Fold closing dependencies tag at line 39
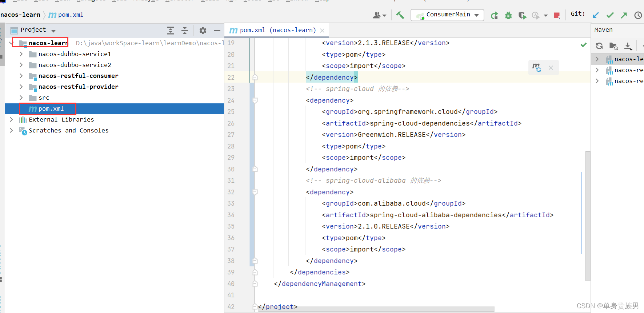 [x=255, y=272]
